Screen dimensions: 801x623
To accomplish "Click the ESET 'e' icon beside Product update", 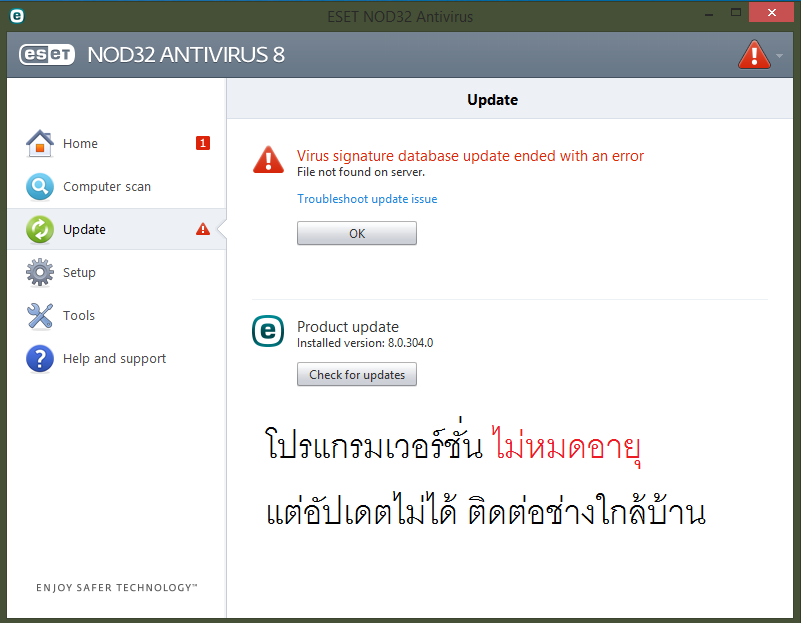I will [268, 331].
